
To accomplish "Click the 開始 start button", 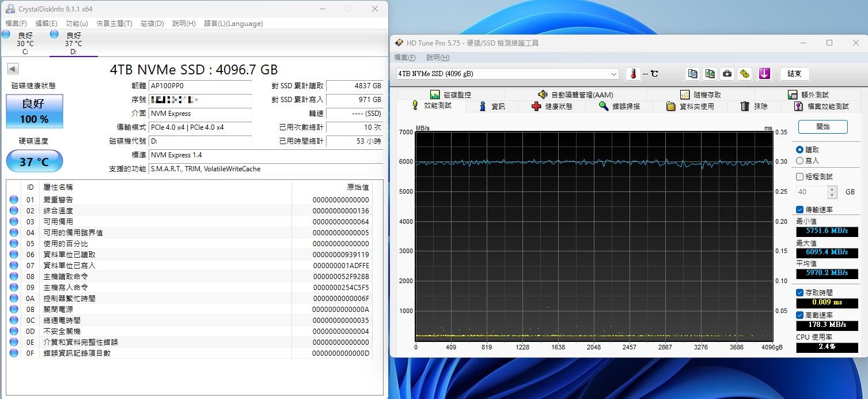I will (822, 127).
